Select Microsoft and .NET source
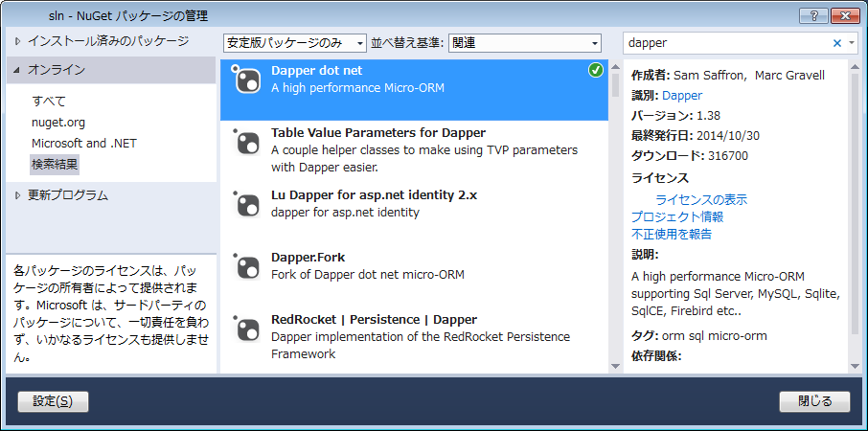 (x=84, y=143)
